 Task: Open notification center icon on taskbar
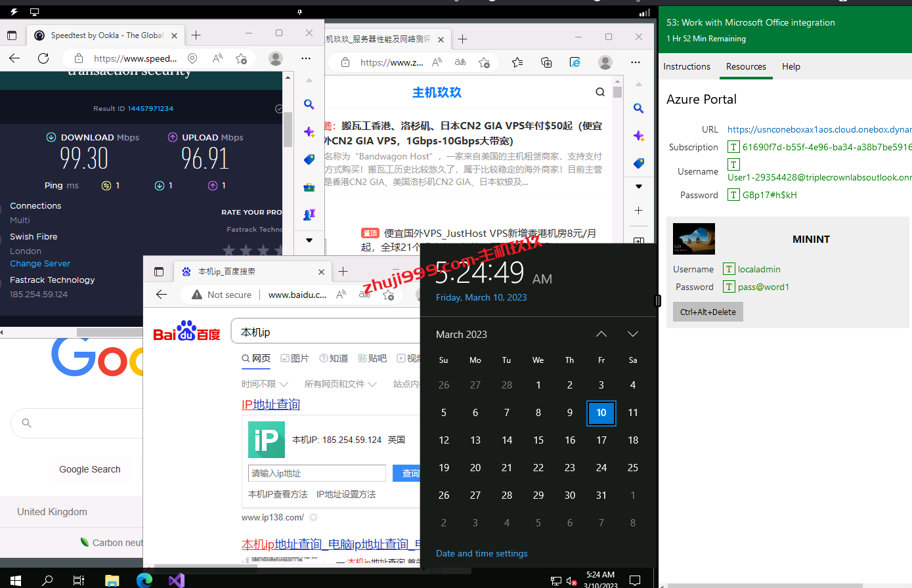click(635, 580)
